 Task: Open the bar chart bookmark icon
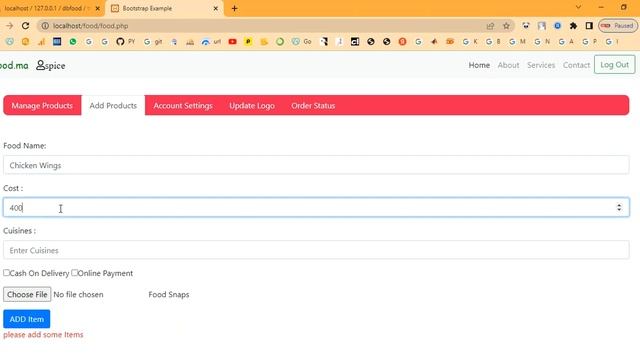click(x=41, y=42)
